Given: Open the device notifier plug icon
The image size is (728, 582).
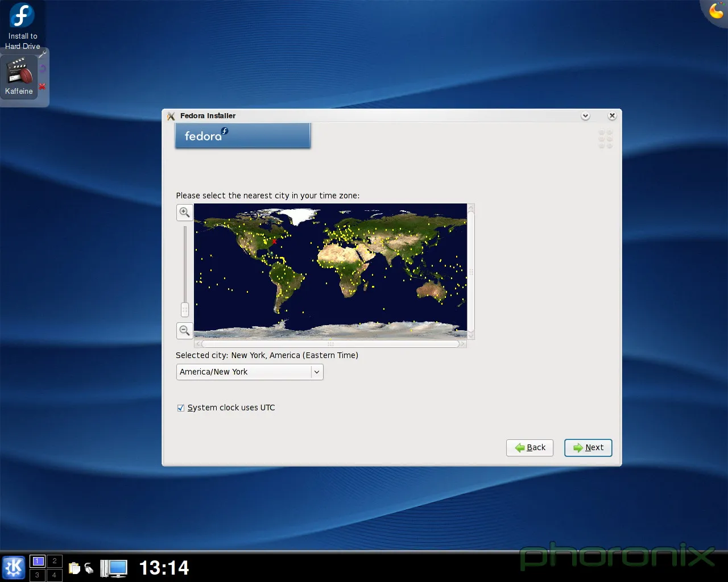Looking at the screenshot, I should point(89,568).
